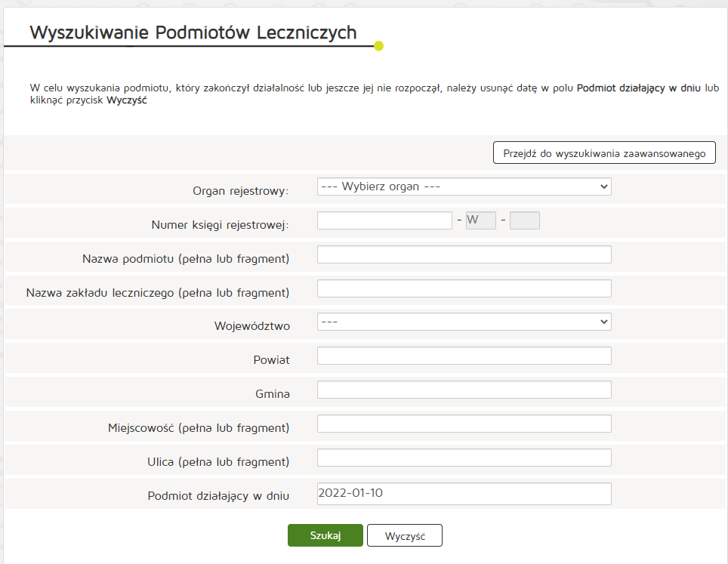Image resolution: width=728 pixels, height=564 pixels.
Task: Click the label Województwo
Action: click(252, 326)
